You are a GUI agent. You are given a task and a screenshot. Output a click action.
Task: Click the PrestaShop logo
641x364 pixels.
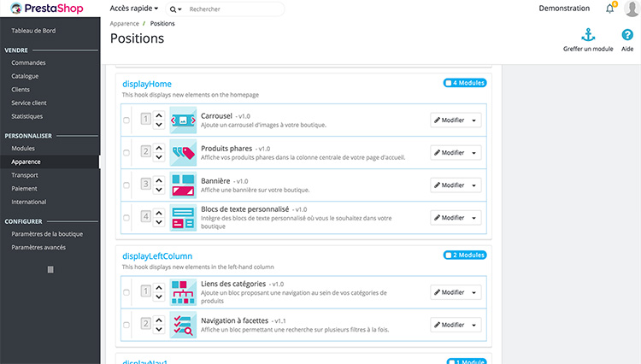pos(47,9)
